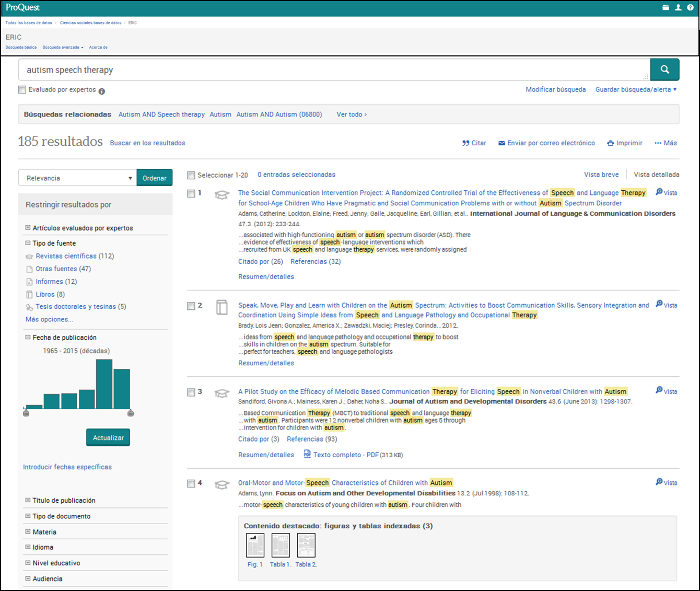Open Tabla 2 thumbnail in result 4
Image resolution: width=700 pixels, height=591 pixels.
[306, 545]
